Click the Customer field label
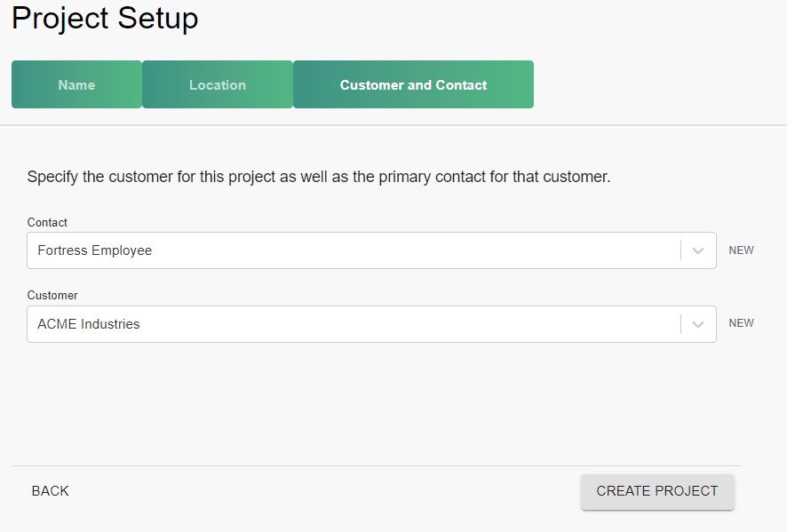The width and height of the screenshot is (787, 532). tap(52, 296)
